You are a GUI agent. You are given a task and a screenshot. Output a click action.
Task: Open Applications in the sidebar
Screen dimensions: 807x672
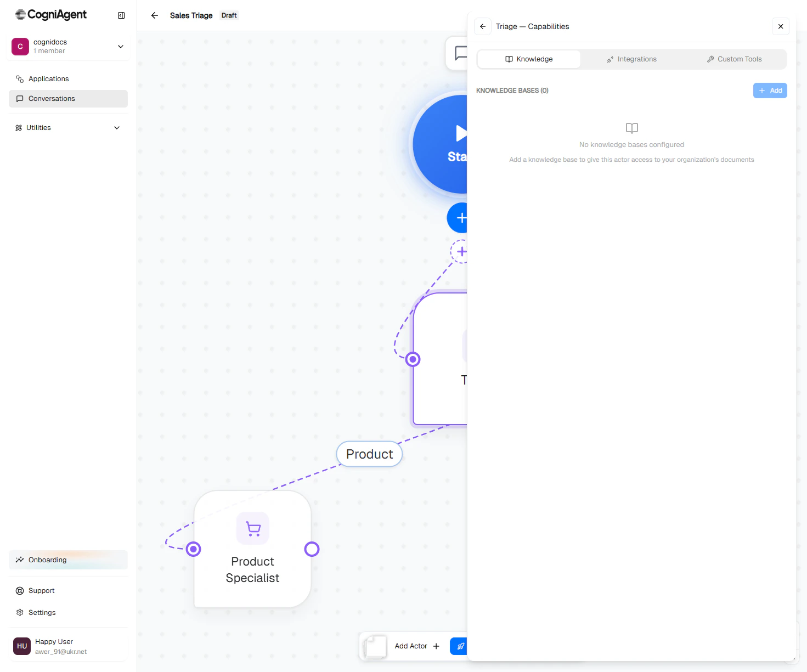click(68, 79)
